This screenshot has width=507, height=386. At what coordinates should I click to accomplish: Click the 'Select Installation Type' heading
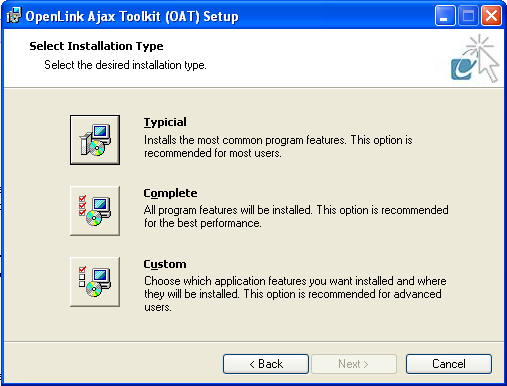pos(96,46)
